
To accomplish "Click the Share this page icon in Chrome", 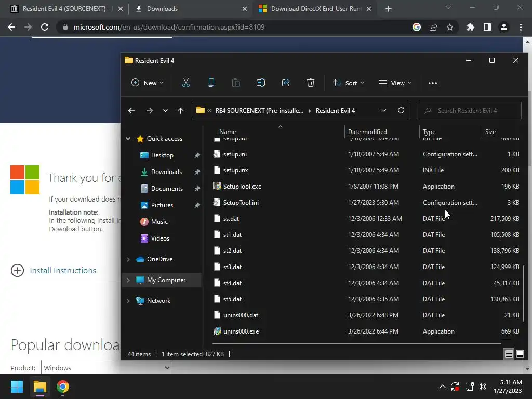I will click(433, 27).
